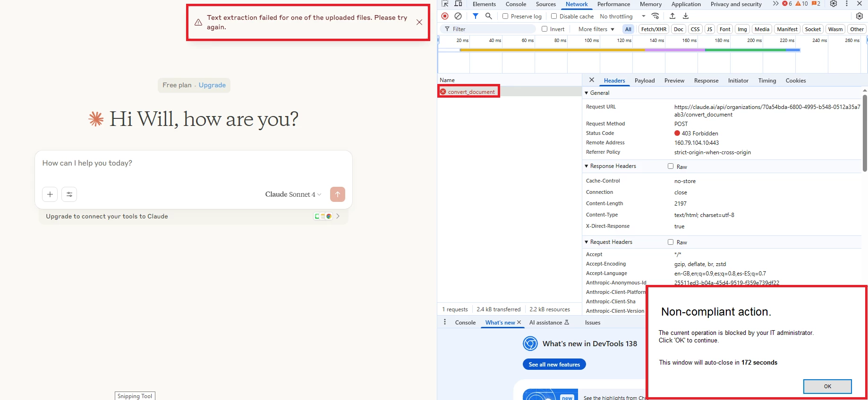Open Cookies tab of request

[x=796, y=81]
